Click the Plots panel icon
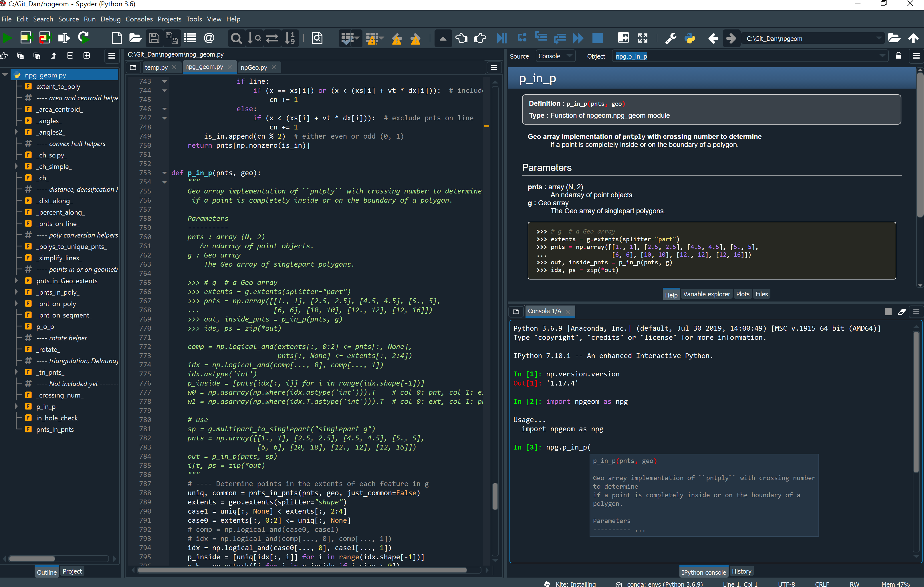The image size is (924, 587). (x=742, y=294)
